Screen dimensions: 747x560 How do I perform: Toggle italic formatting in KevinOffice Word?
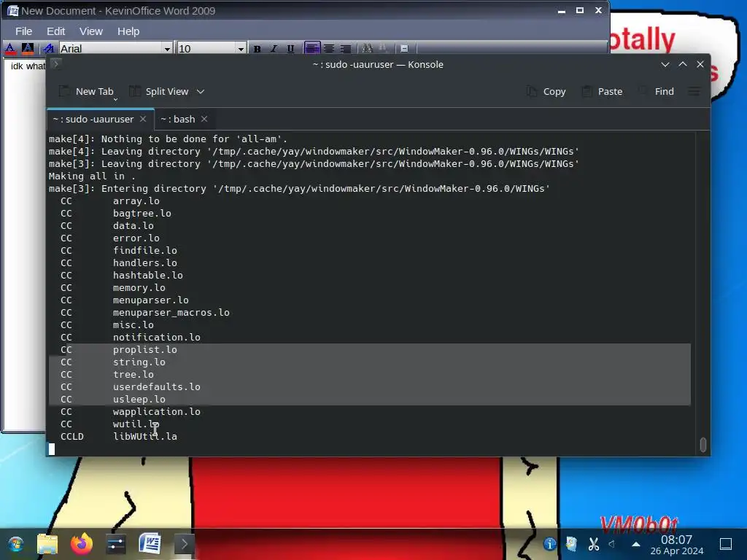click(x=274, y=49)
